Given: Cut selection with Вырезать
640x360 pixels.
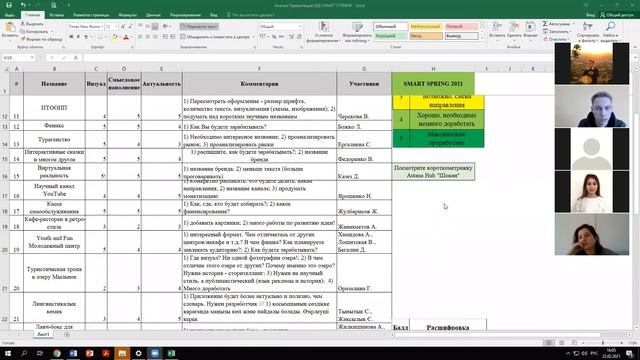Looking at the screenshot, I should pyautogui.click(x=32, y=24).
